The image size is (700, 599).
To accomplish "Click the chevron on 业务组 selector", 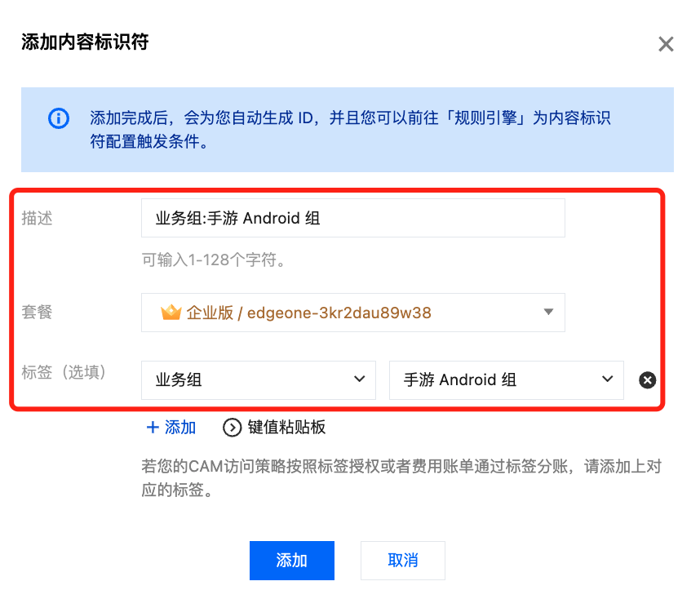I will (x=359, y=379).
